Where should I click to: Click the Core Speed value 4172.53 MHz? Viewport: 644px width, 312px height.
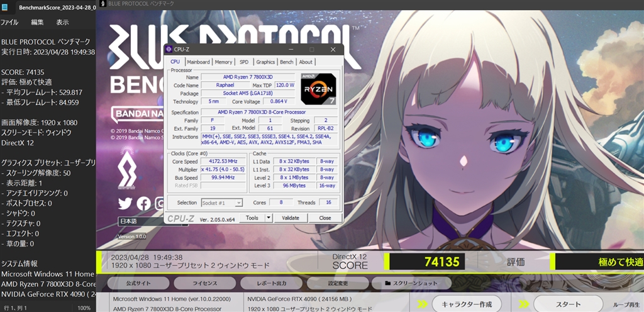point(223,161)
